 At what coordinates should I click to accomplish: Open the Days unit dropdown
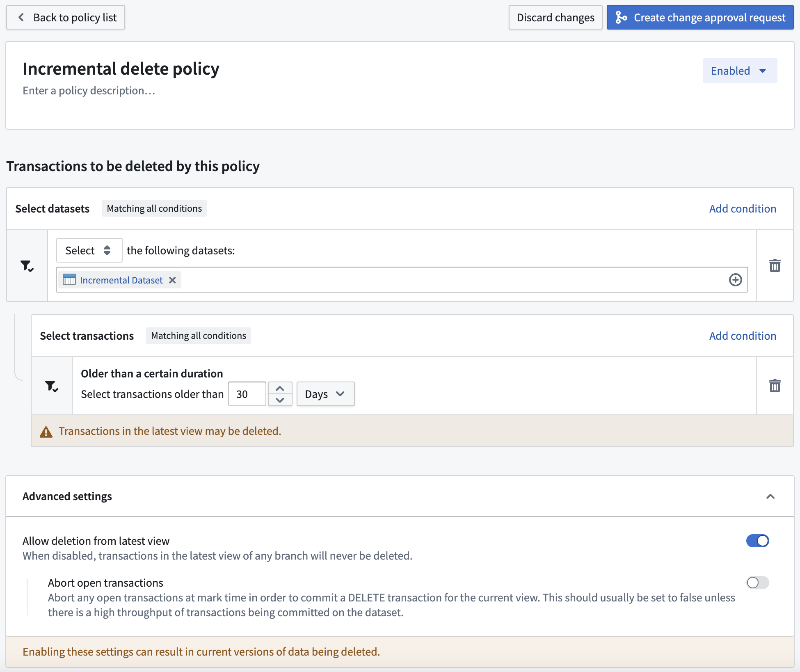[x=325, y=394]
